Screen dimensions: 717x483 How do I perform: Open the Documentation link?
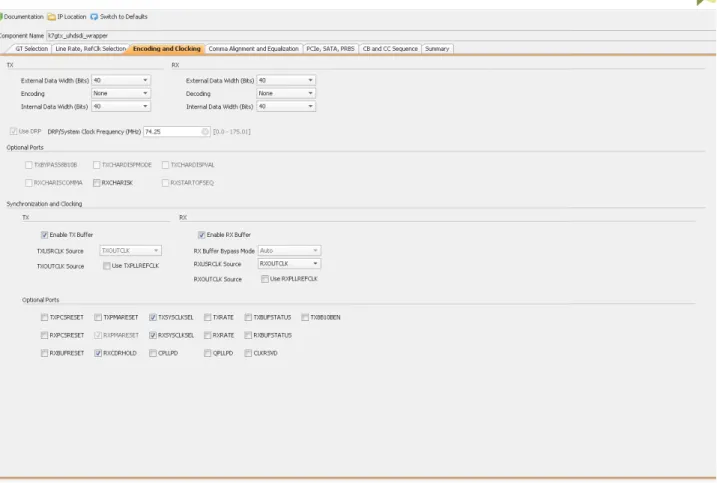click(x=22, y=17)
